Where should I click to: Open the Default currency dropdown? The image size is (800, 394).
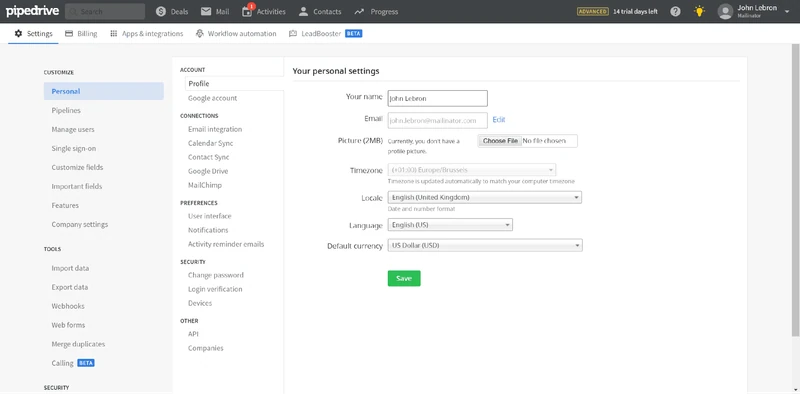pyautogui.click(x=485, y=245)
